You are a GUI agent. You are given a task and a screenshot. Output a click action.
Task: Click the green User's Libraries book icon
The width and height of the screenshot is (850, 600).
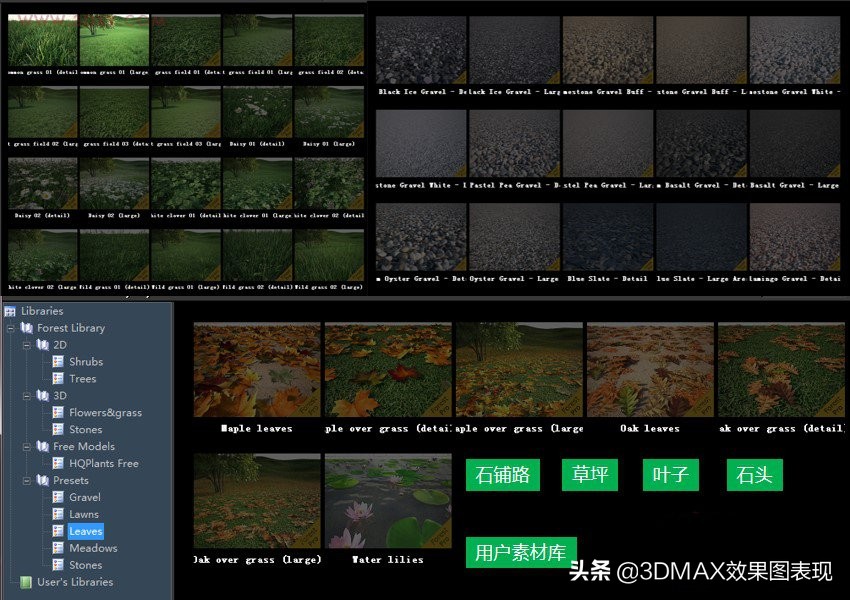pyautogui.click(x=26, y=582)
